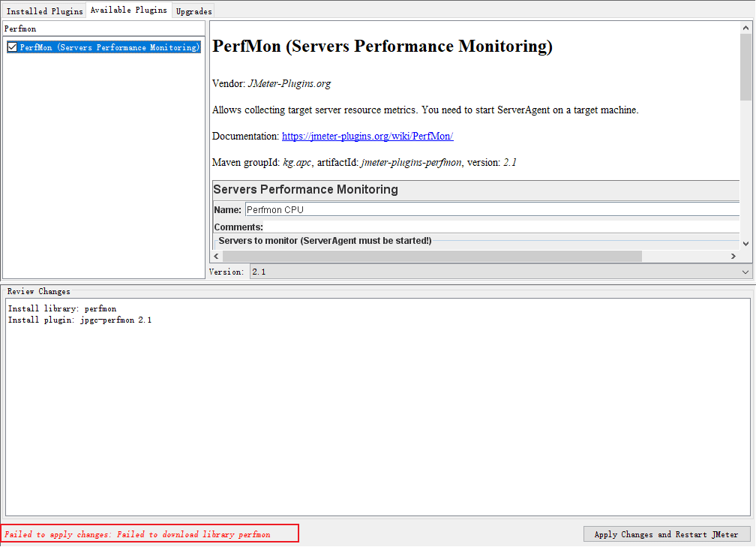Click the description pane scroll up arrow

[x=745, y=28]
